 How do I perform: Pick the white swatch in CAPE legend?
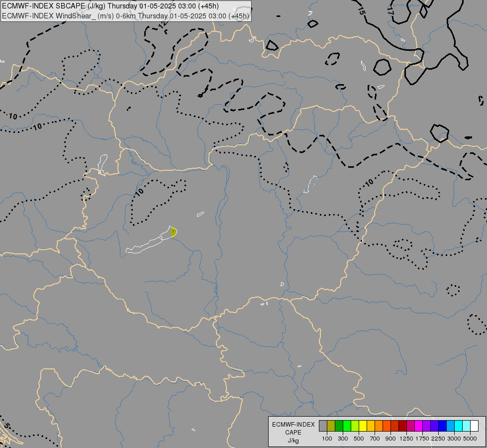(x=474, y=426)
